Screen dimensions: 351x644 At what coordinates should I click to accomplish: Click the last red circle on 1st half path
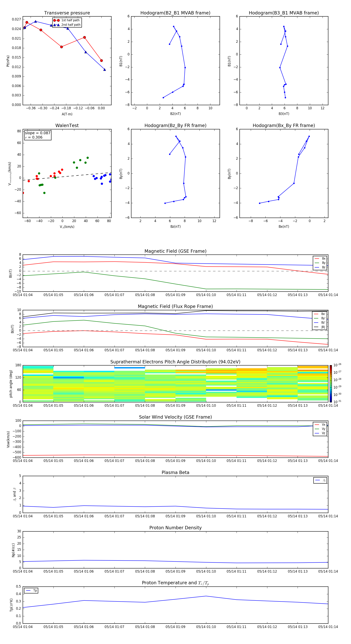click(x=101, y=60)
